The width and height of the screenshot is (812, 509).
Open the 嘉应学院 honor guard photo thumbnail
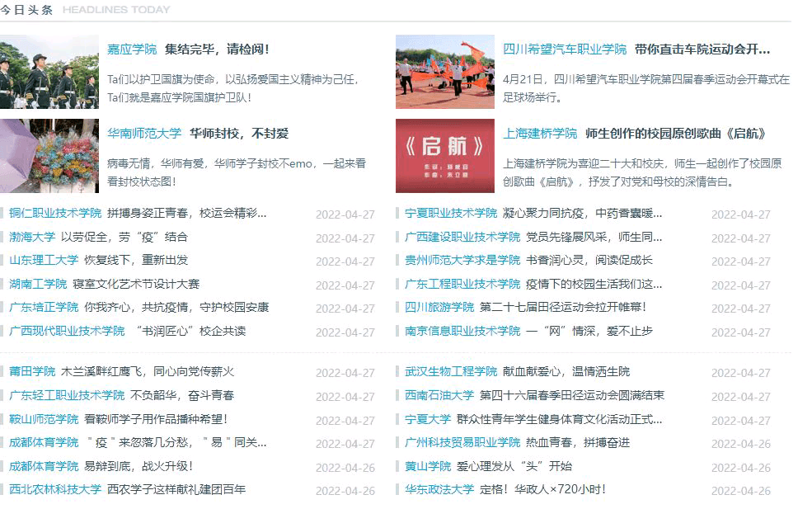(49, 72)
